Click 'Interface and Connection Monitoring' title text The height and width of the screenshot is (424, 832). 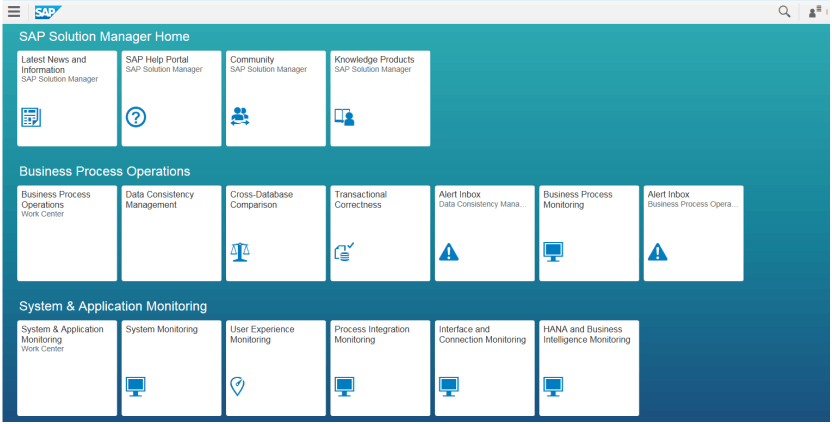(x=482, y=334)
